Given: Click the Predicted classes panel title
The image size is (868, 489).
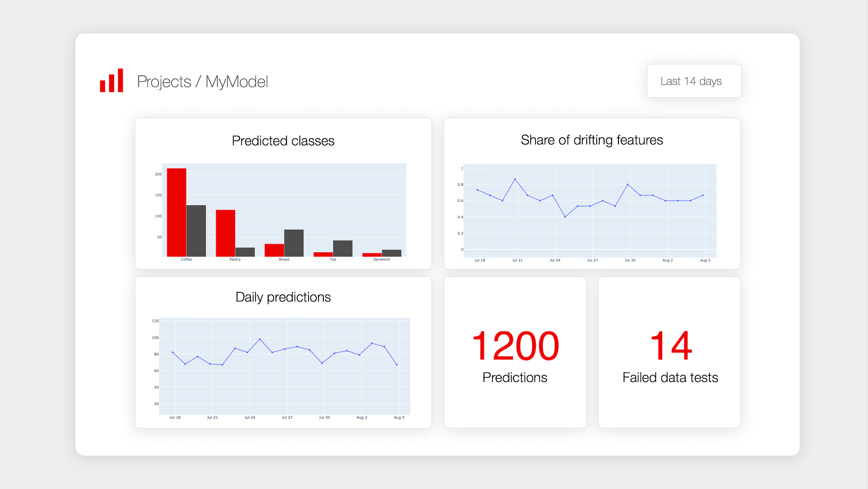Looking at the screenshot, I should pos(283,141).
